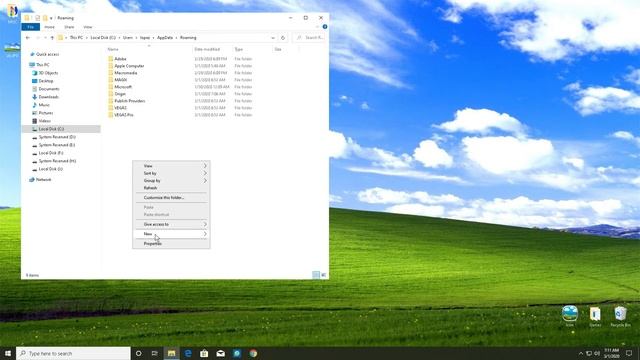Select the MAGIX folder

click(121, 80)
